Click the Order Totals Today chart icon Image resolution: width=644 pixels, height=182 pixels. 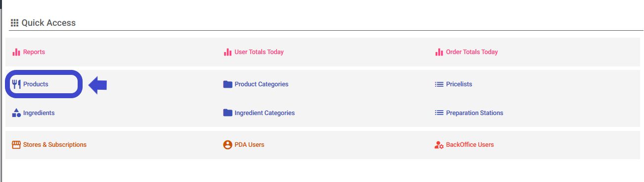[439, 52]
